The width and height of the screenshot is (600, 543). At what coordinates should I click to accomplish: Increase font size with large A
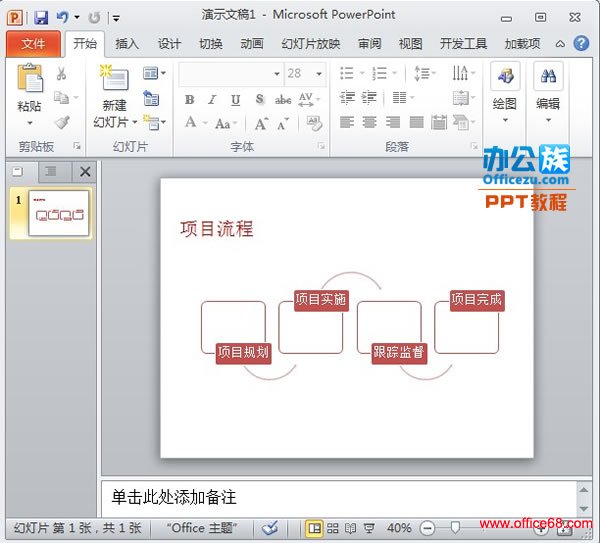pyautogui.click(x=261, y=123)
